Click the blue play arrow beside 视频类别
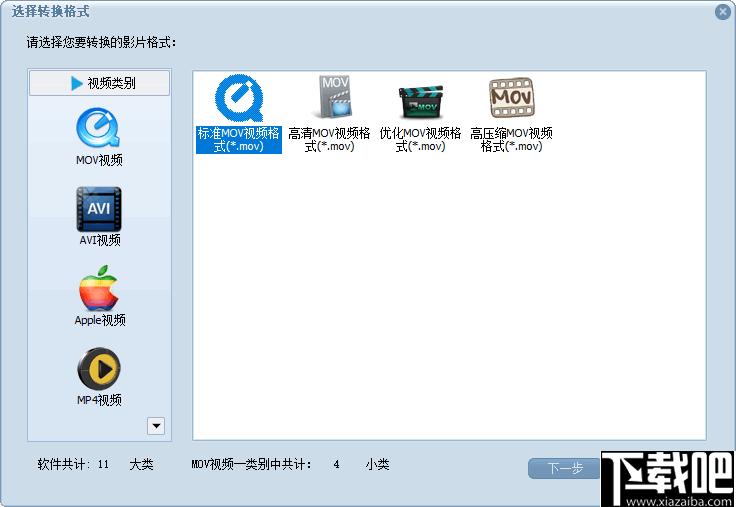 tap(77, 84)
